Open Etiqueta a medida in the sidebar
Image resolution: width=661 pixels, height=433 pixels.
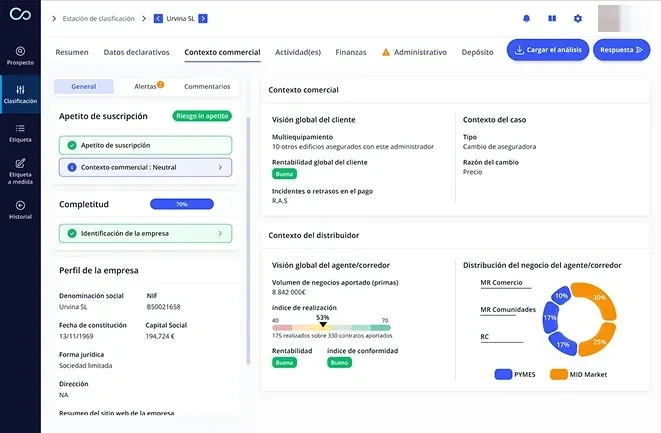click(20, 171)
